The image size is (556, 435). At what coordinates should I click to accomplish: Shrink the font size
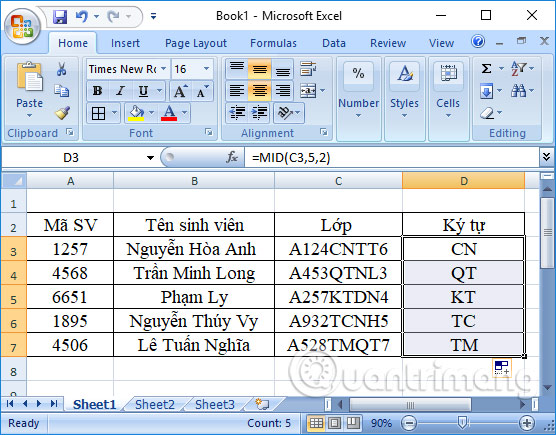tap(202, 91)
